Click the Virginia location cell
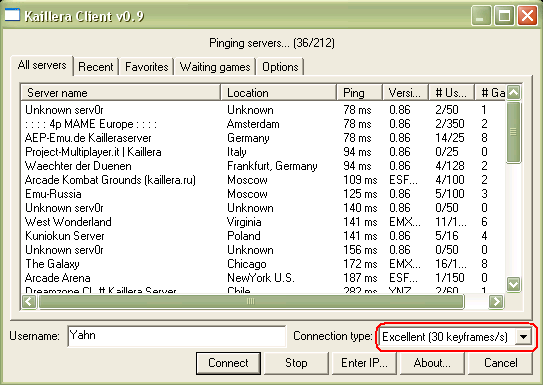This screenshot has width=543, height=385. 244,222
